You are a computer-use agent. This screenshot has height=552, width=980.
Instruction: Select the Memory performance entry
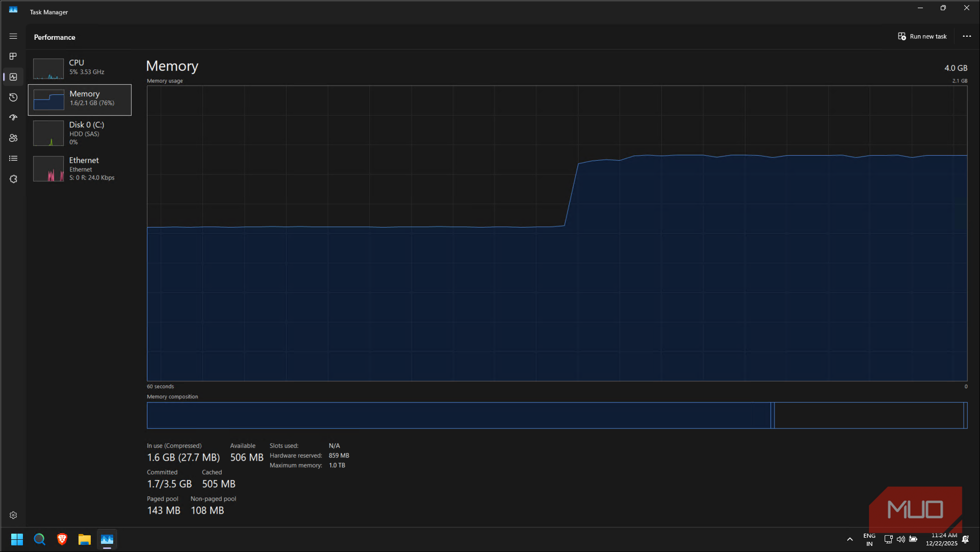point(80,99)
